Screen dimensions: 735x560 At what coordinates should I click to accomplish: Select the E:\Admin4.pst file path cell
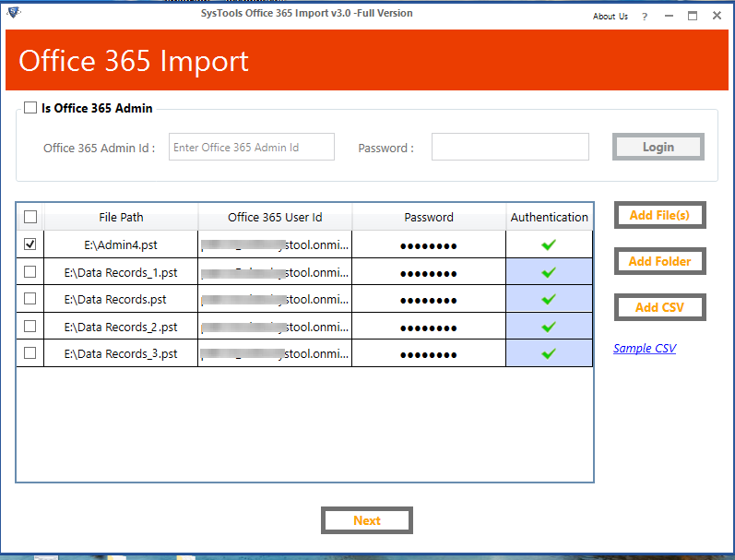point(121,244)
